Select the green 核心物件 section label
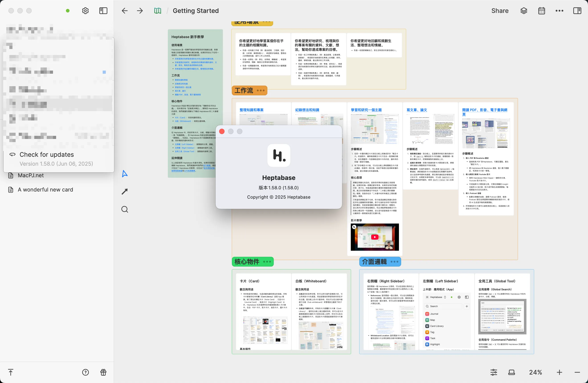Screen dimensions: 588x383 (x=247, y=262)
